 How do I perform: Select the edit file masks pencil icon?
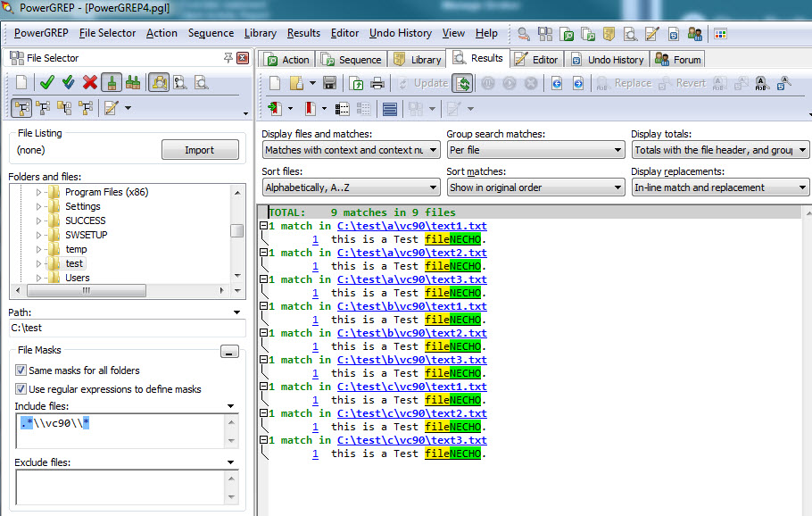[x=111, y=105]
